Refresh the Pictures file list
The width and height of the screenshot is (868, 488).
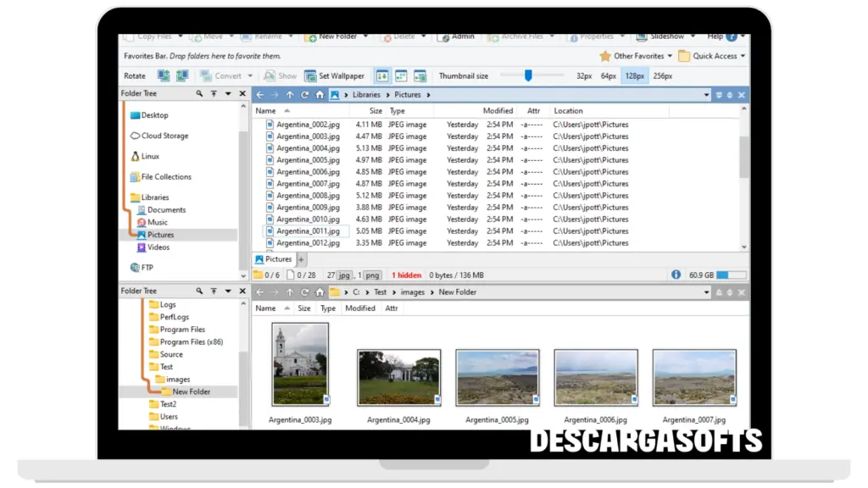pyautogui.click(x=305, y=95)
